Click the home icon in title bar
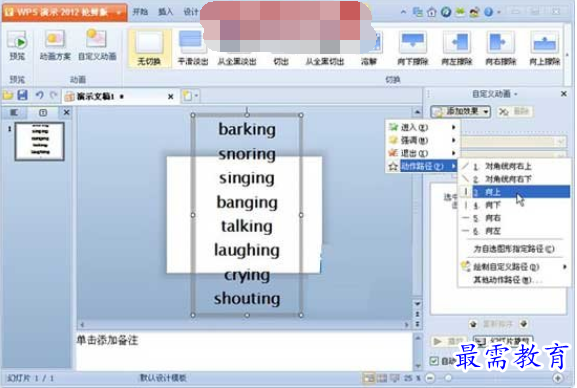The width and height of the screenshot is (577, 388). [432, 13]
